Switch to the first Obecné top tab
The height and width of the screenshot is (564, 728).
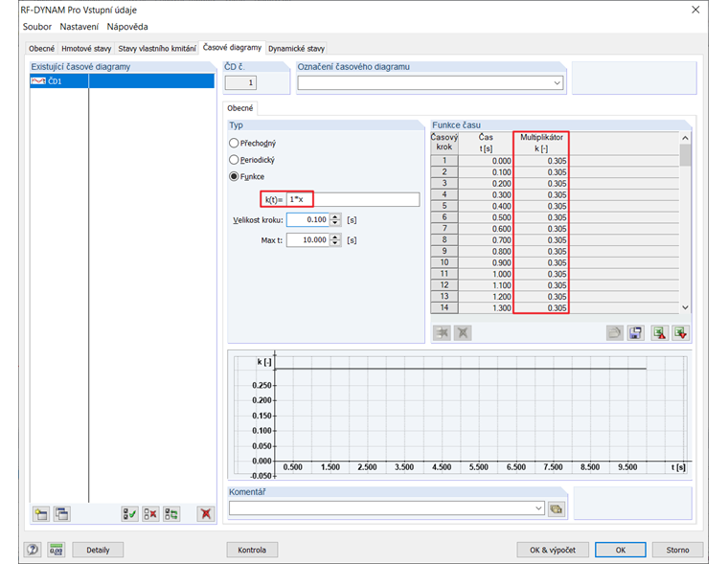click(41, 48)
